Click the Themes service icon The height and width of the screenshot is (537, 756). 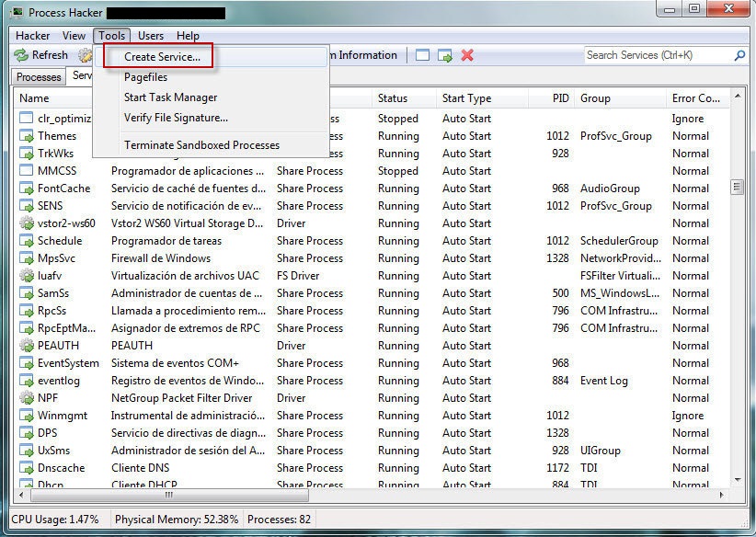26,136
